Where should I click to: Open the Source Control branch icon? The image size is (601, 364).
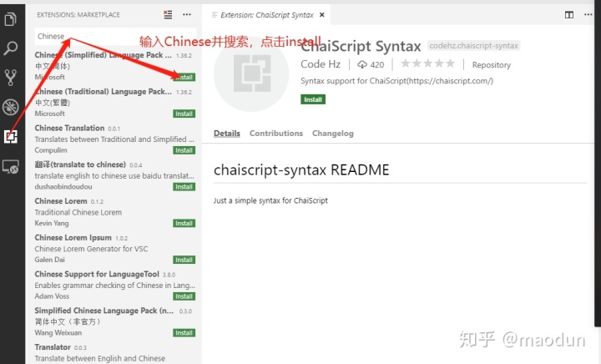10,78
